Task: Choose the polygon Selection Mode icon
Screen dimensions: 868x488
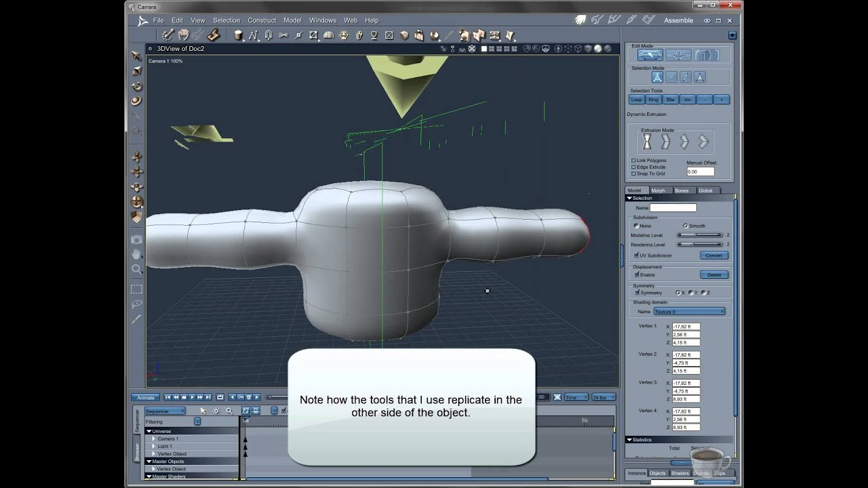Action: pyautogui.click(x=700, y=77)
